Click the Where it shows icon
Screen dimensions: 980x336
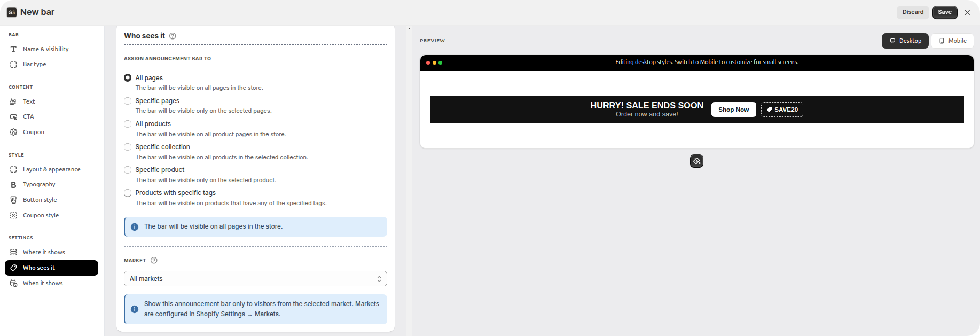(x=13, y=252)
